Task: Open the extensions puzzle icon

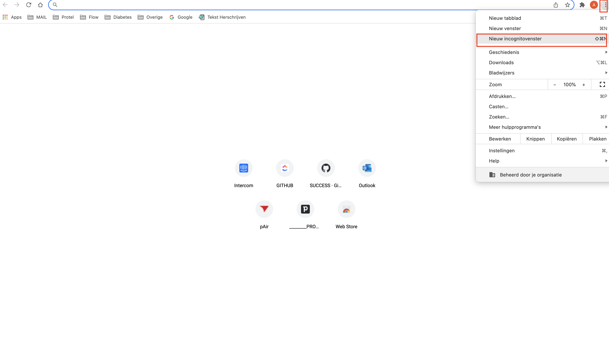Action: click(x=582, y=5)
